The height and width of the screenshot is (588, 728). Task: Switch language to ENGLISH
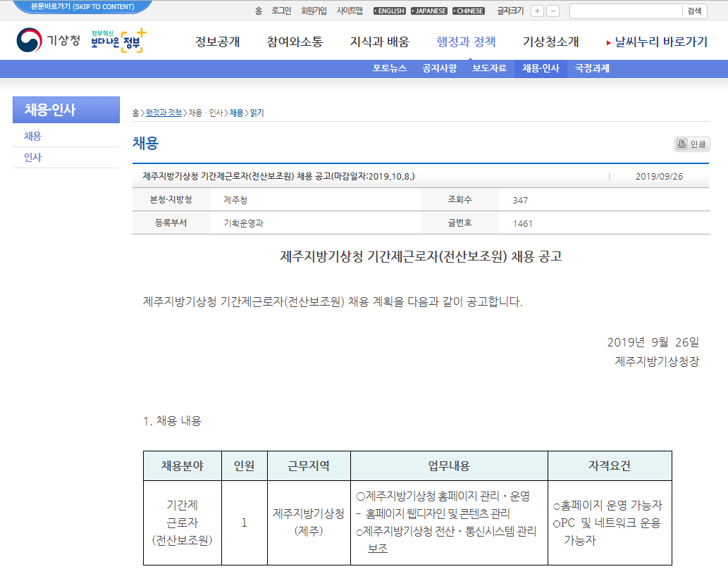pyautogui.click(x=390, y=11)
